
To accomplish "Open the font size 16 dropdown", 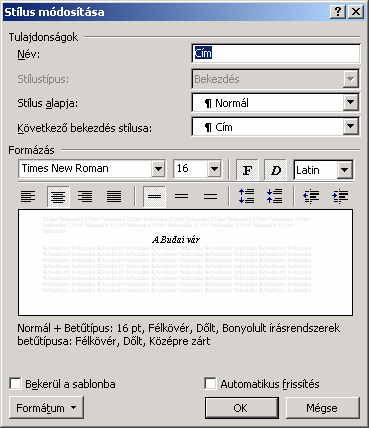I will [214, 169].
